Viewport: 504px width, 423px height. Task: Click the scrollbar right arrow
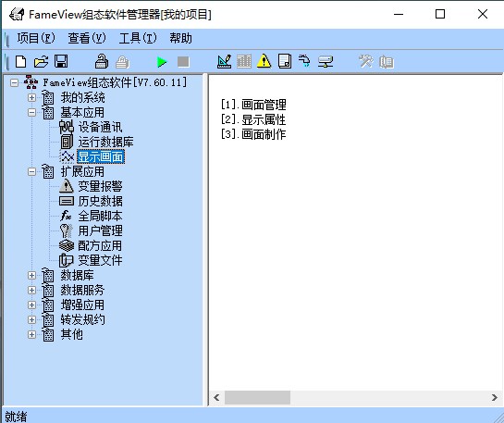pos(495,398)
